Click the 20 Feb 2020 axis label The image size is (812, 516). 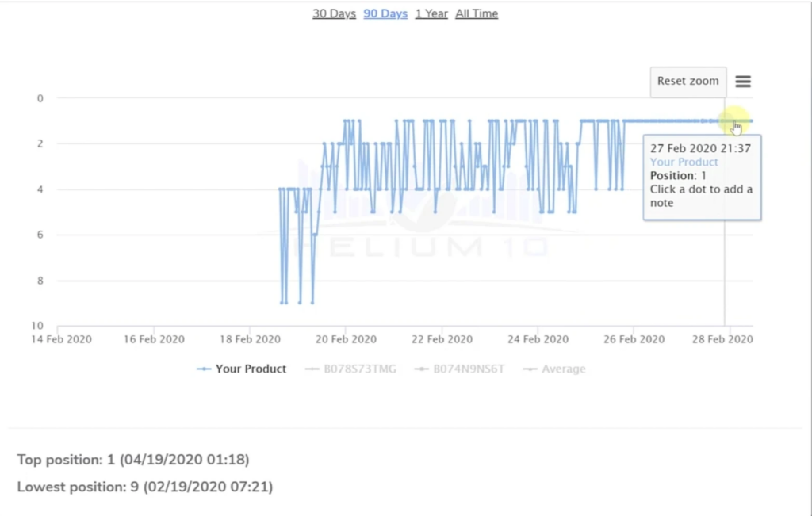[346, 339]
